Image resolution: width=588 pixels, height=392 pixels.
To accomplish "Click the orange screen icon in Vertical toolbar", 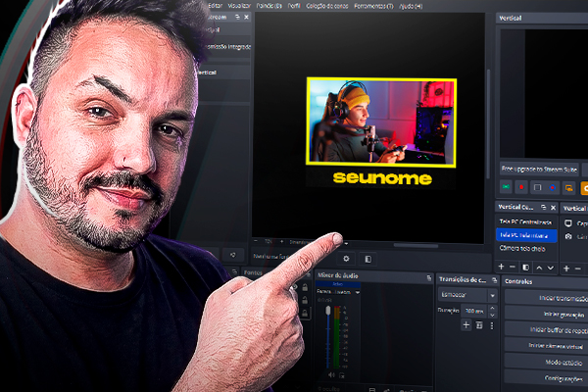I will coord(568,187).
